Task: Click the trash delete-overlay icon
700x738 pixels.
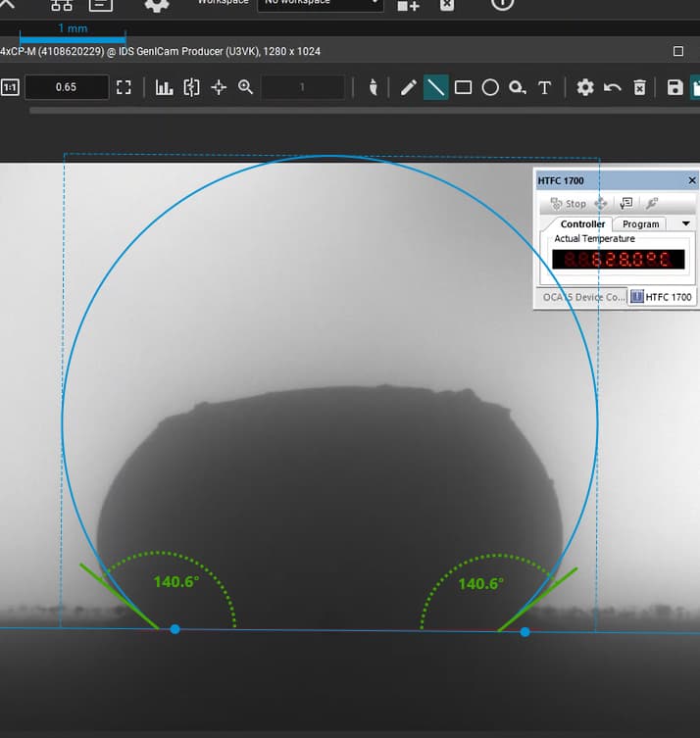Action: click(639, 87)
